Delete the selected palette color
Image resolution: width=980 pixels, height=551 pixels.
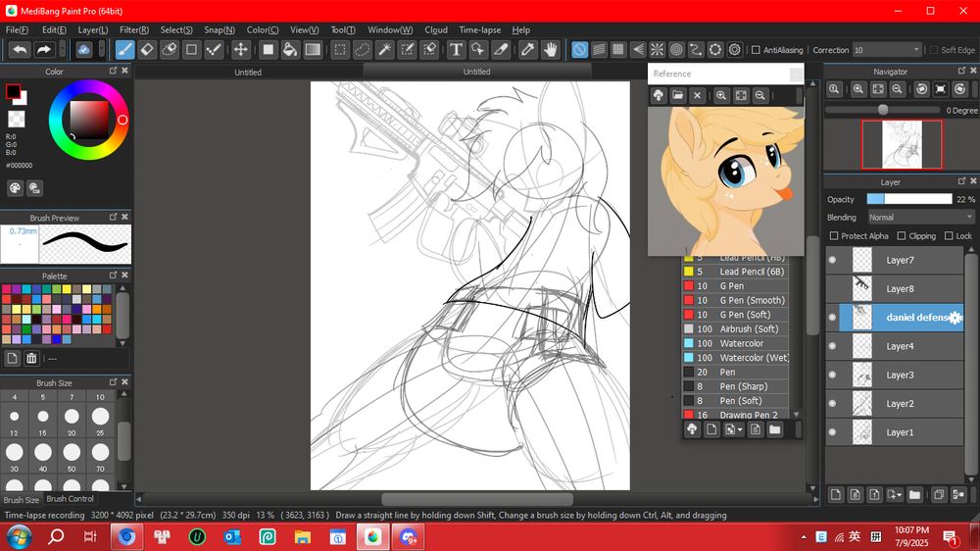click(31, 359)
